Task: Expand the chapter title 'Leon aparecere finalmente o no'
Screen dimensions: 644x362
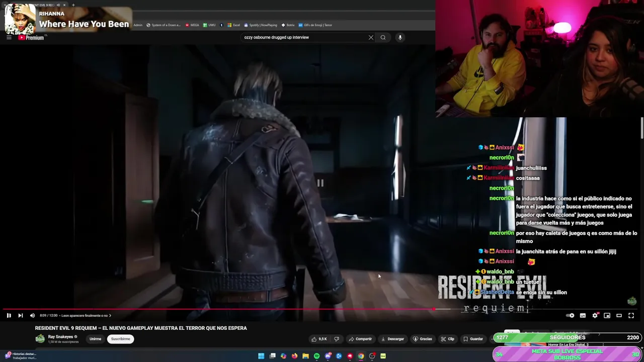Action: 86,316
